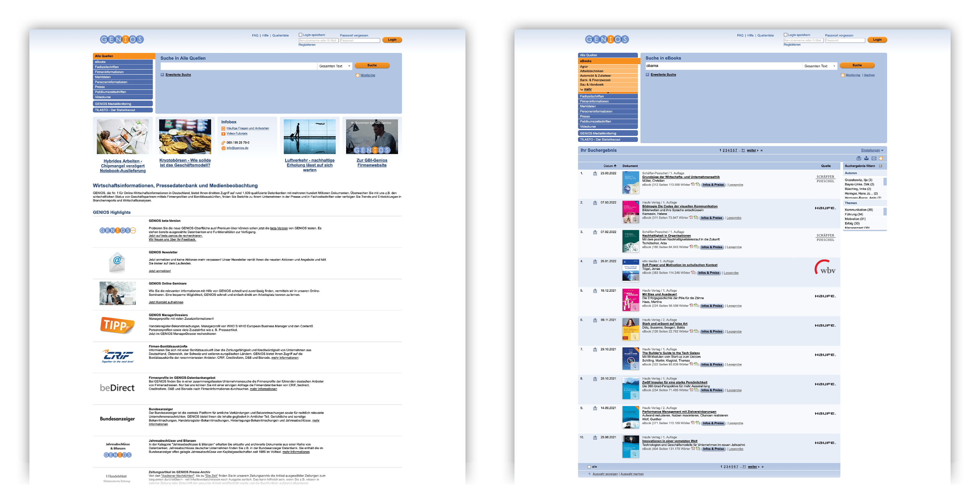The image size is (980, 490).
Task: Click Passwort field in left window
Action: 360,40
